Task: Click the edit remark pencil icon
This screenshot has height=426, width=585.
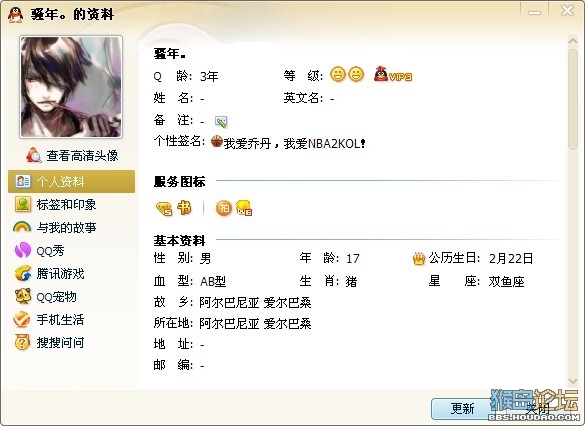Action: click(221, 121)
